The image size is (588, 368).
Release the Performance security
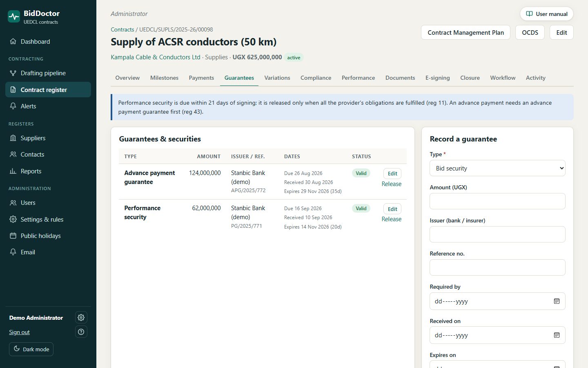pos(392,219)
